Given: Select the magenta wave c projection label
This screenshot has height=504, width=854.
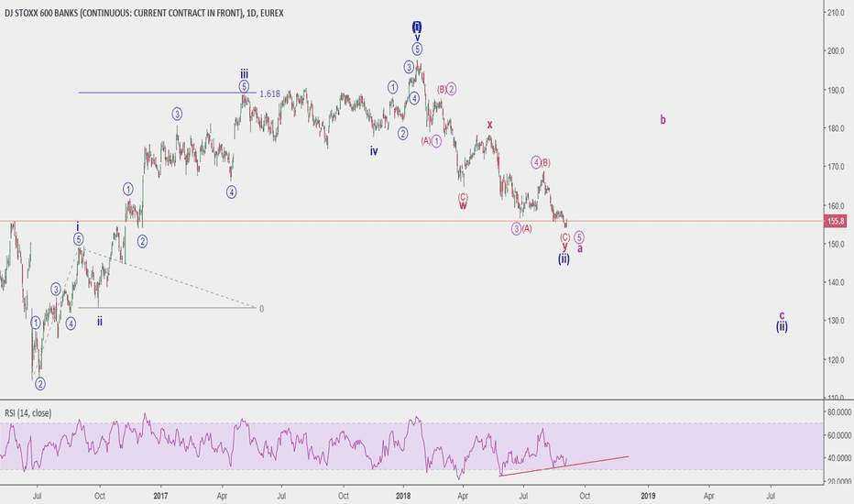Looking at the screenshot, I should pos(782,315).
